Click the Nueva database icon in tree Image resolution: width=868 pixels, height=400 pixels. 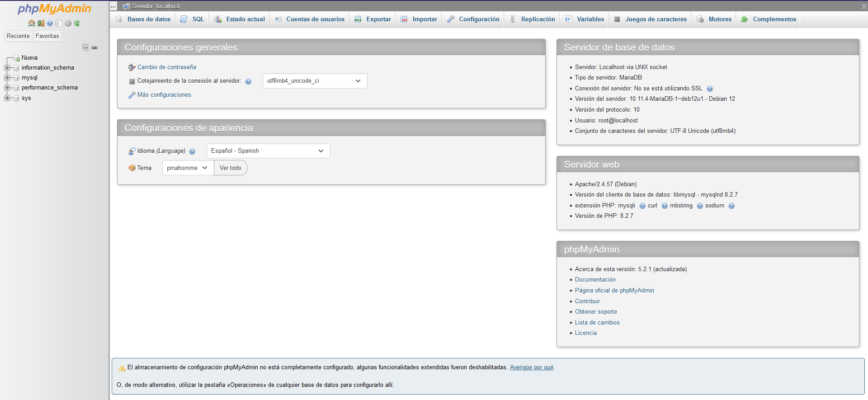17,58
